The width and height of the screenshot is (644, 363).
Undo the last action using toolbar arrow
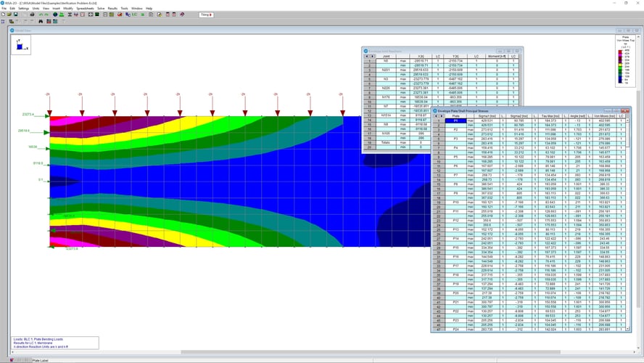pos(40,15)
